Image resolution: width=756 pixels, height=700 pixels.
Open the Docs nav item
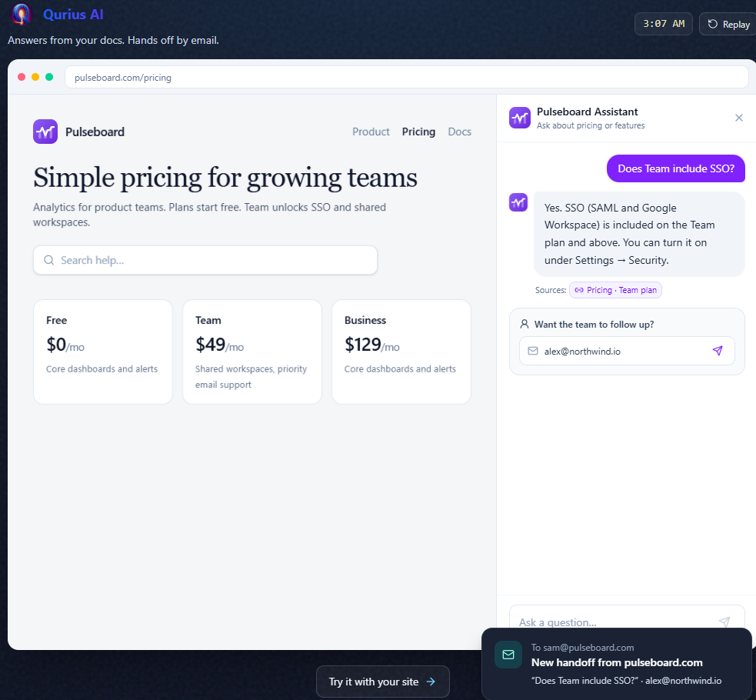459,132
